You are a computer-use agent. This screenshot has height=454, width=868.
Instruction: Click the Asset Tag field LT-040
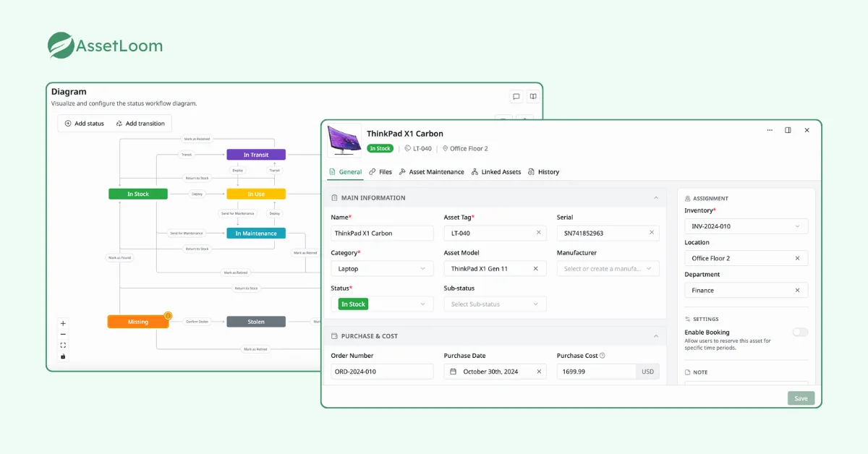pos(495,233)
